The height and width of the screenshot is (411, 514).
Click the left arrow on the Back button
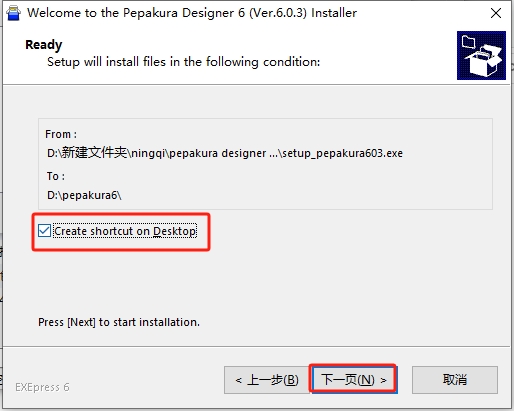click(x=238, y=380)
